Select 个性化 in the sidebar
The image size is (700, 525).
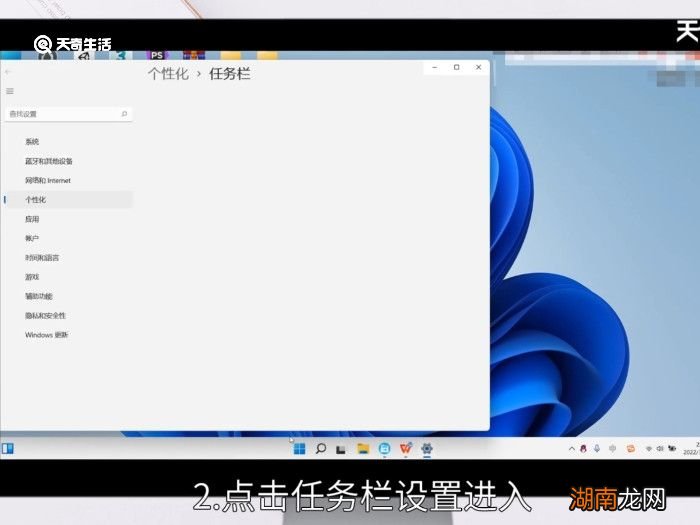tap(68, 200)
